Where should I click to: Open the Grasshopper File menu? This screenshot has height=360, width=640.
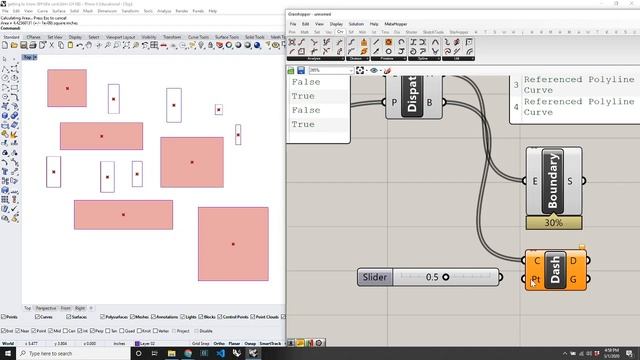click(x=293, y=24)
